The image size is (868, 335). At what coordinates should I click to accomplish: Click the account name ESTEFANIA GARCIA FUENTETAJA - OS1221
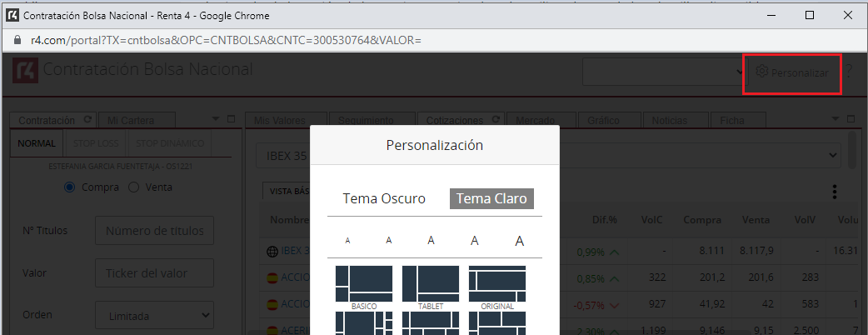point(120,167)
